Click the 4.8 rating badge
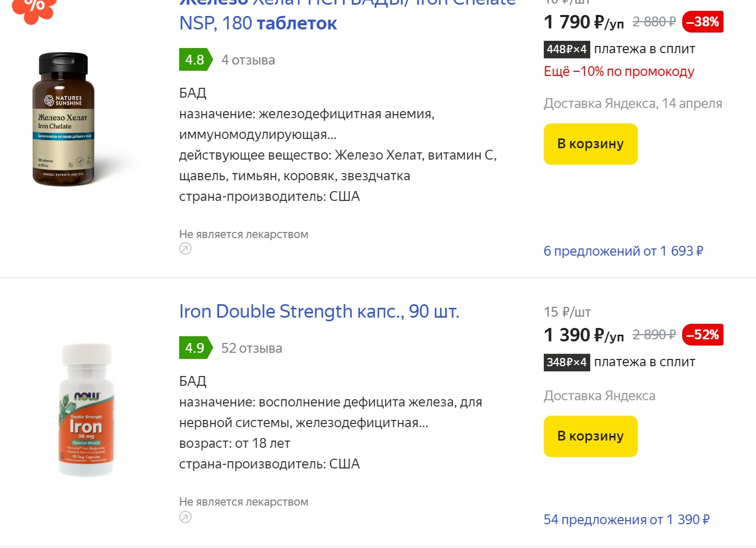The image size is (756, 548). coord(194,60)
